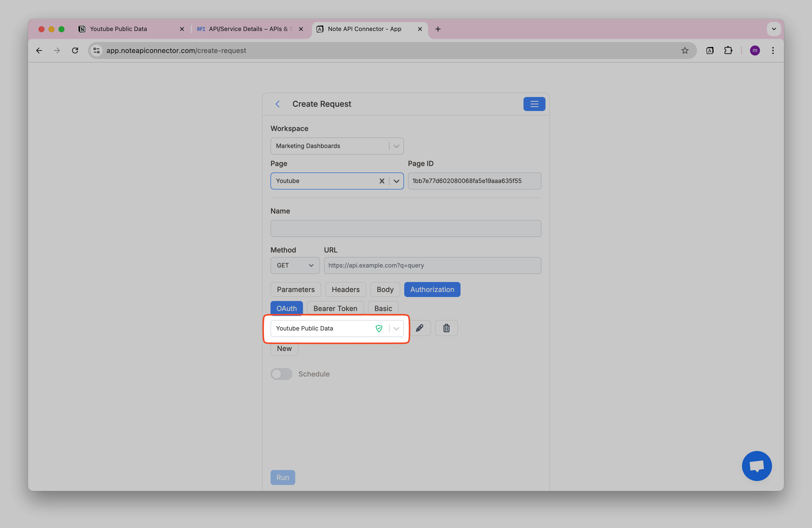
Task: Click into the Name input field
Action: pos(406,228)
